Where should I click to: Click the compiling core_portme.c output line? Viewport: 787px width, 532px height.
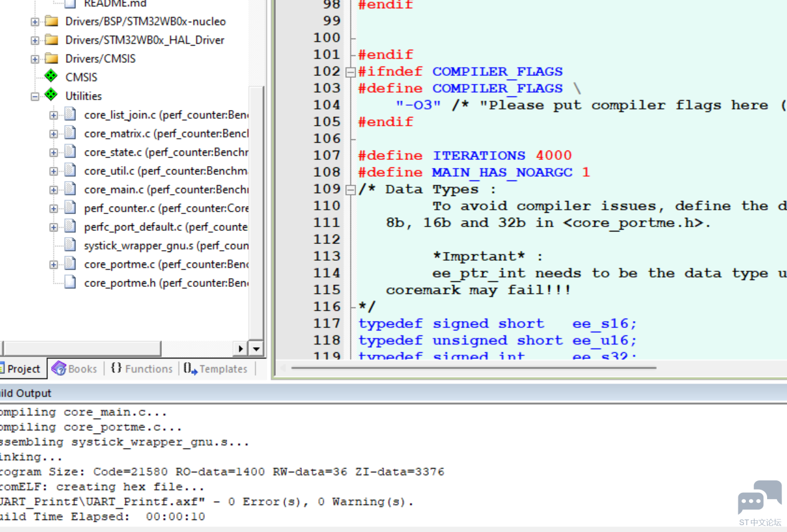coord(91,427)
